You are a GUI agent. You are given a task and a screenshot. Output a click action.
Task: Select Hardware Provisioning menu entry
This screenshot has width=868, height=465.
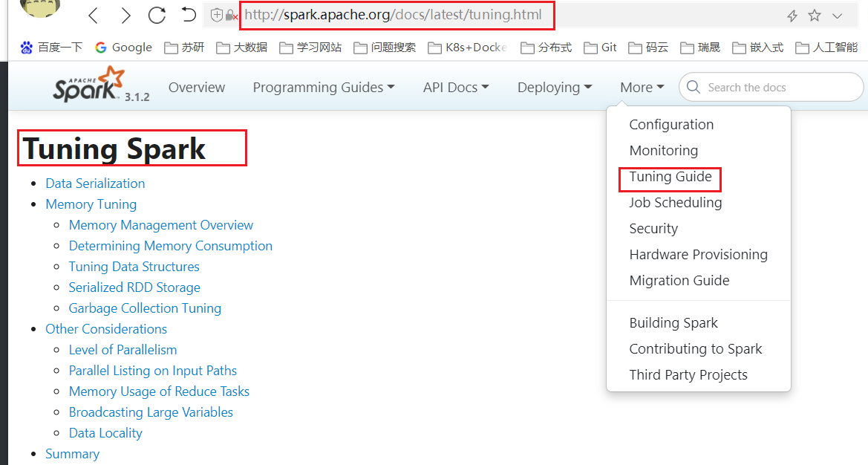(698, 255)
